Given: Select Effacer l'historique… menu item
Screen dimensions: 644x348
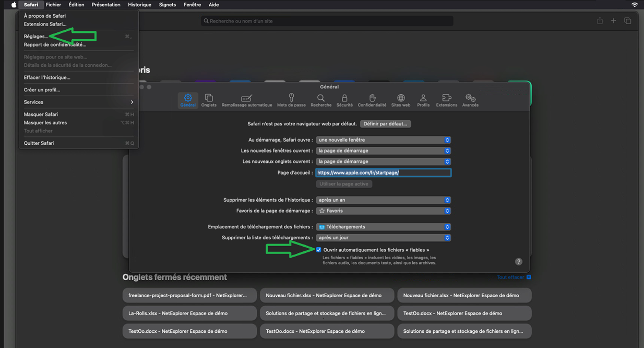Looking at the screenshot, I should 78,77.
